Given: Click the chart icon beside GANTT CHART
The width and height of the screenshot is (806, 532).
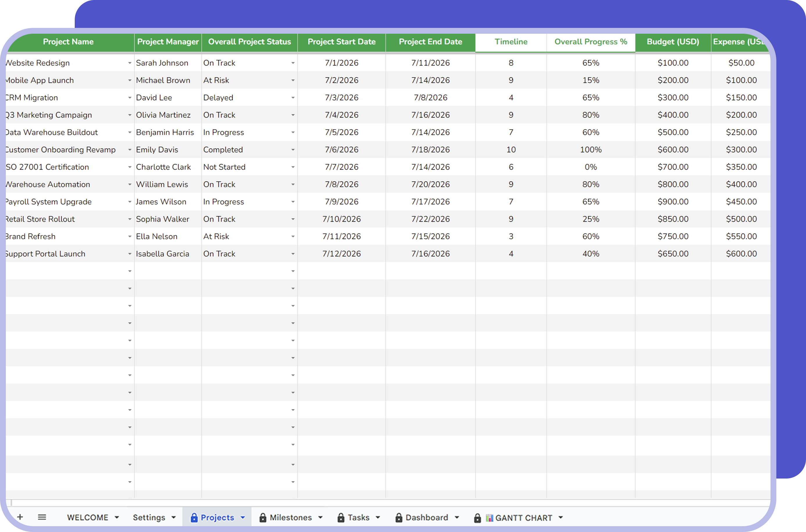Looking at the screenshot, I should [489, 518].
